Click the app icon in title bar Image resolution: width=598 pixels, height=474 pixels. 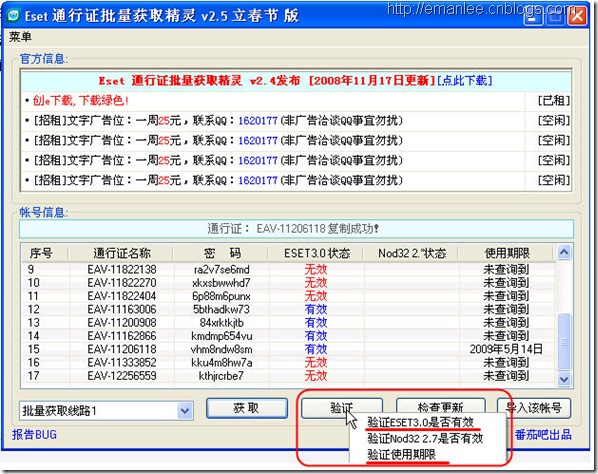pos(13,16)
